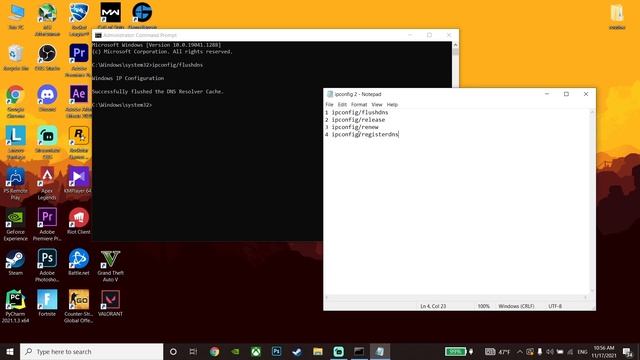Launch the Rockstar Games Launcher shortcut
The height and width of the screenshot is (360, 640).
pyautogui.click(x=79, y=142)
